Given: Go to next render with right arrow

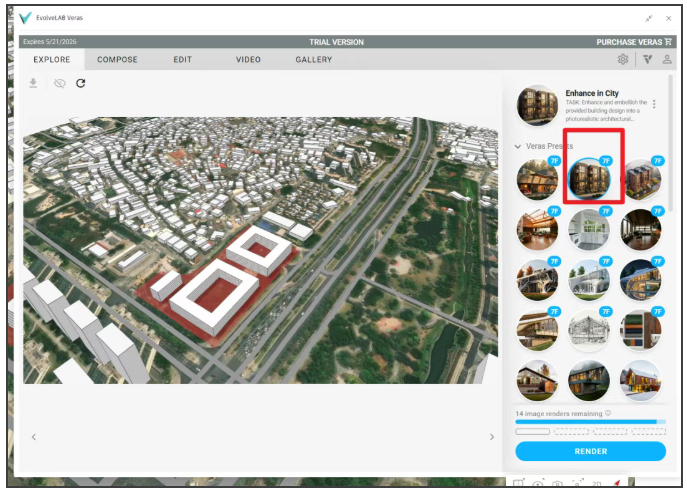Looking at the screenshot, I should (x=492, y=436).
